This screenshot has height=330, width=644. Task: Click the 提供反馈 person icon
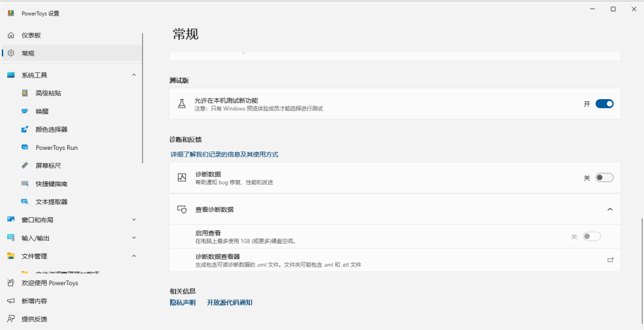tap(11, 319)
